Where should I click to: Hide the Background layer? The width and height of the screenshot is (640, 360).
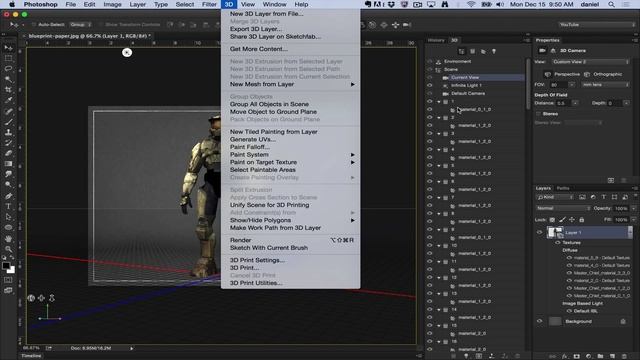[x=540, y=321]
